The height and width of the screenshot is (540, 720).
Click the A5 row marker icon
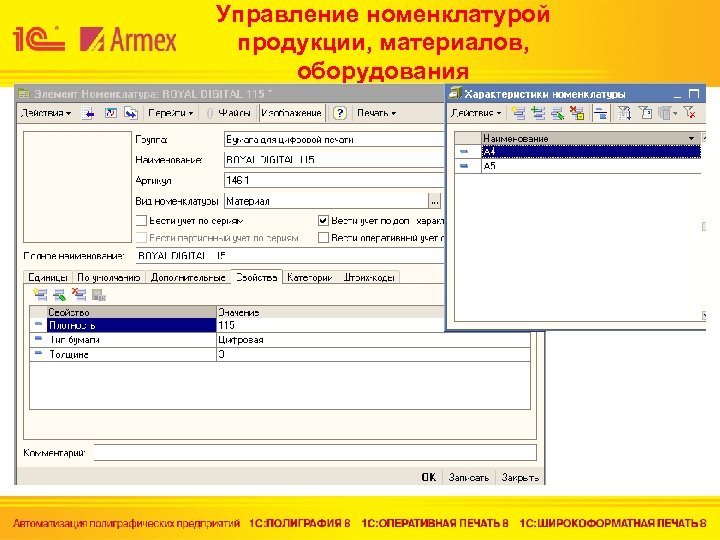[x=464, y=166]
